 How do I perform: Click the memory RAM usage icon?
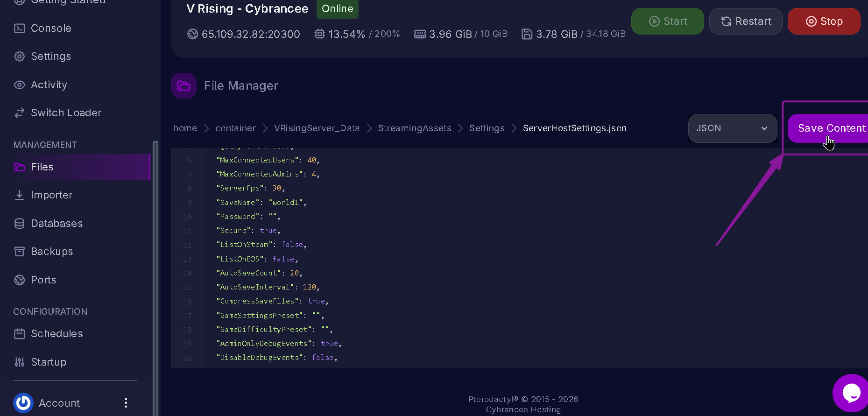(420, 34)
